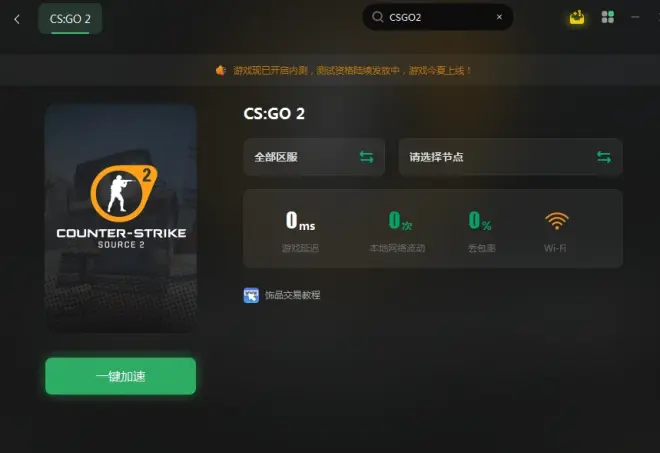This screenshot has width=660, height=453.
Task: Minimize the accelerator window
Action: tap(635, 17)
